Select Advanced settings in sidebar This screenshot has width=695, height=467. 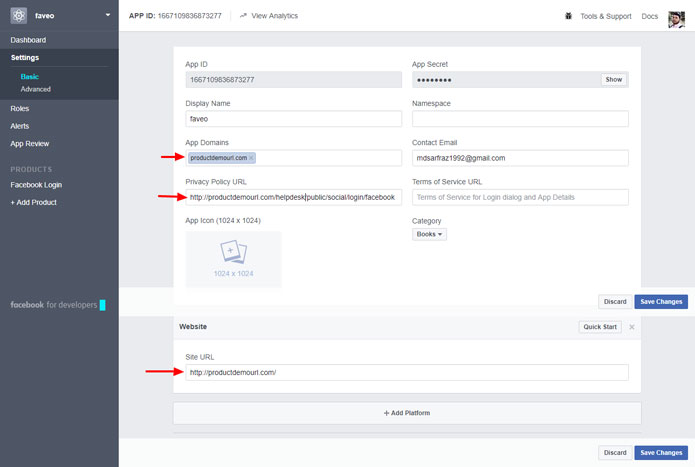tap(35, 89)
